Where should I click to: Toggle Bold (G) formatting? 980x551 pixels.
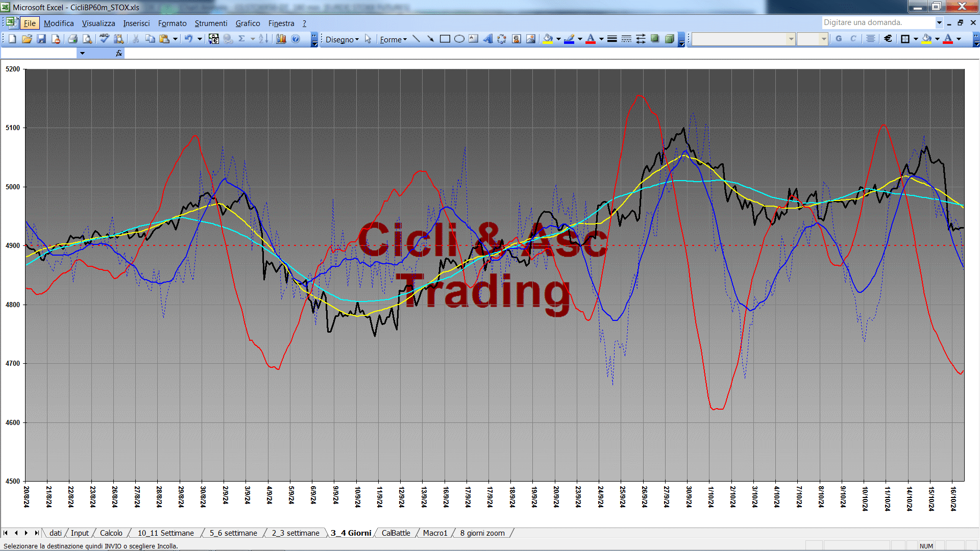click(x=839, y=39)
